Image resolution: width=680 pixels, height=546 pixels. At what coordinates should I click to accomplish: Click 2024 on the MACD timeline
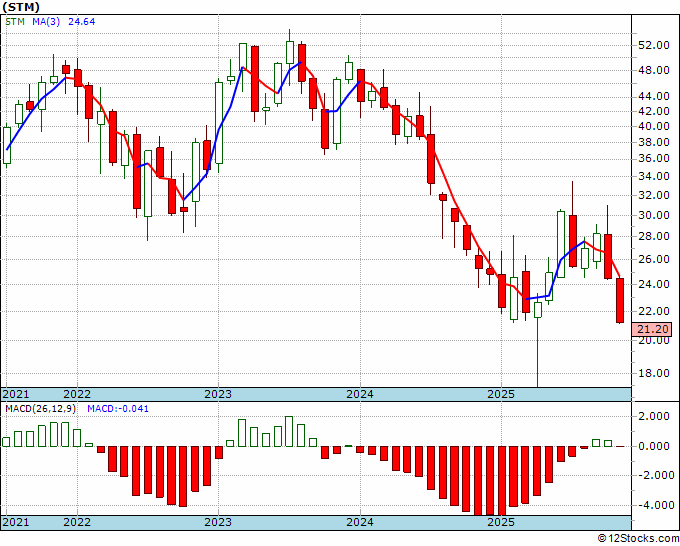(x=360, y=522)
